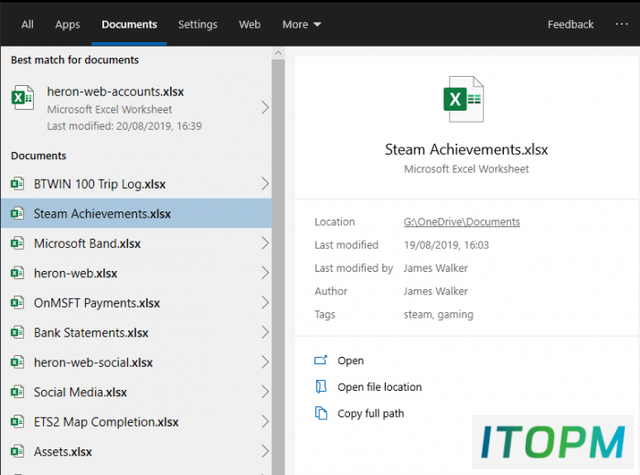
Task: Switch to the Apps tab
Action: 67,24
